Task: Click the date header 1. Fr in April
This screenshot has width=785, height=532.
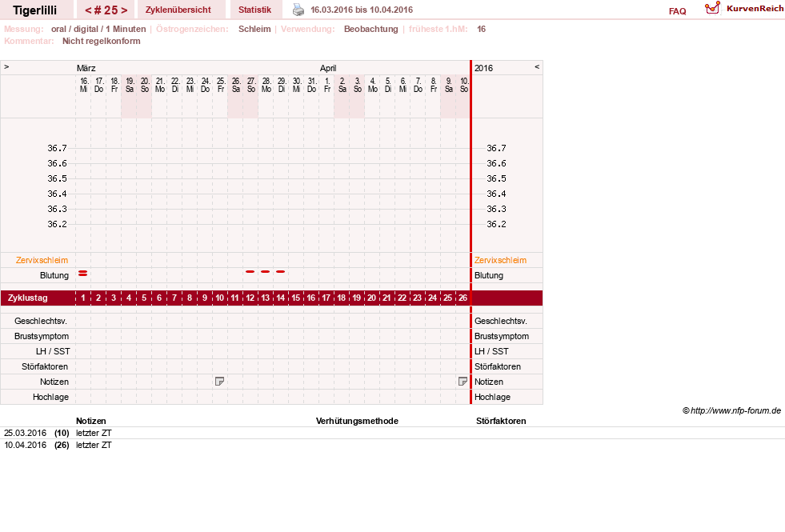Action: [327, 85]
